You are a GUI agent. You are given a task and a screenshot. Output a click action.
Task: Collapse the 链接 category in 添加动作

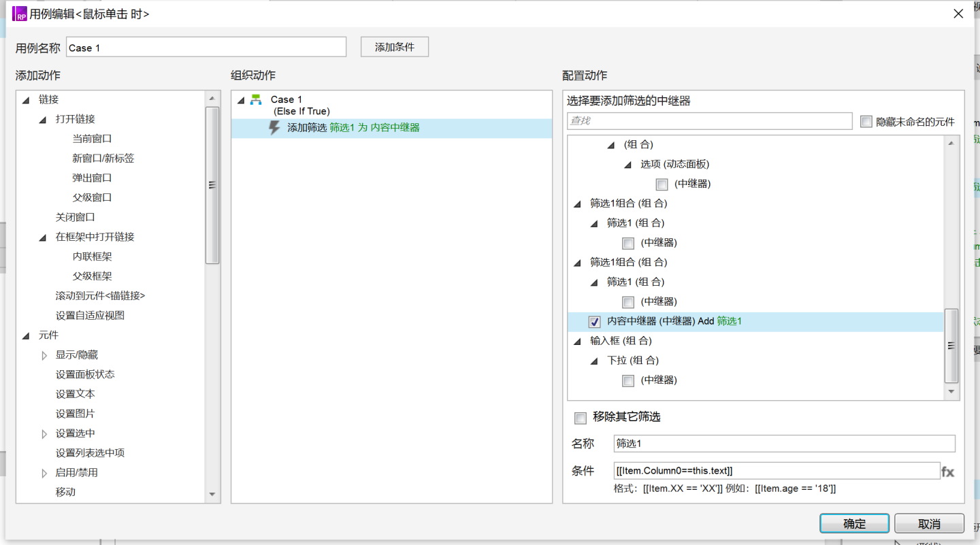(26, 100)
